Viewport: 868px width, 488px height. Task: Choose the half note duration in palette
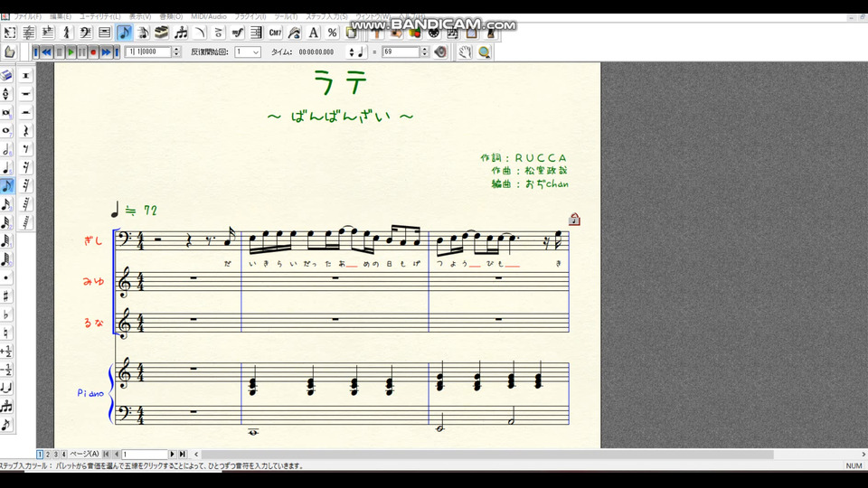pyautogui.click(x=6, y=149)
